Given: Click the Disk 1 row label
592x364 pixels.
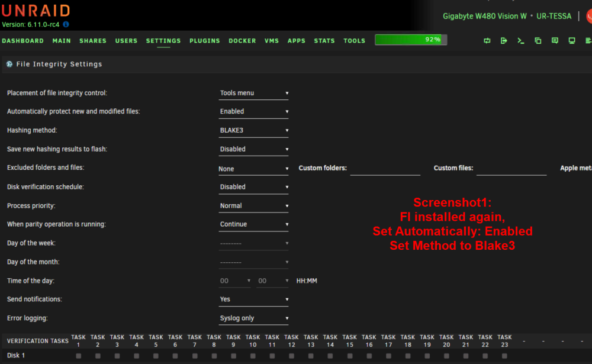Looking at the screenshot, I should point(16,355).
